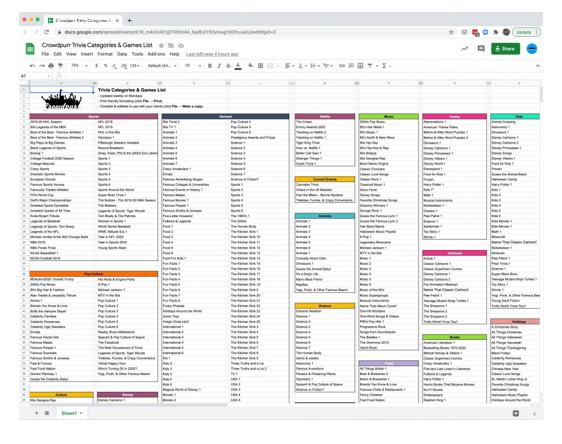Viewport: 562px width, 444px height.
Task: Open the Edit menu
Action: (57, 54)
